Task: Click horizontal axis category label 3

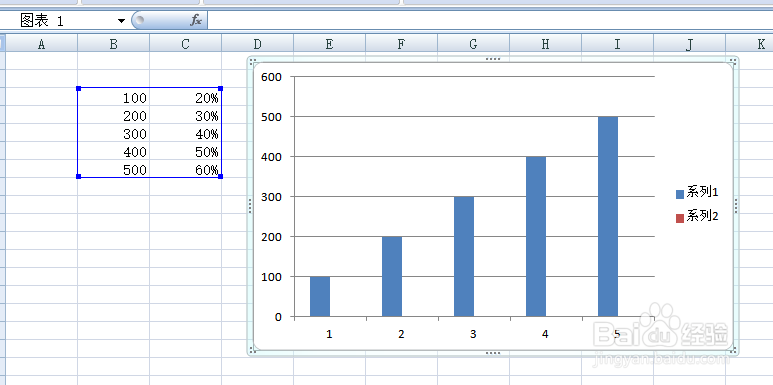Action: (x=473, y=334)
